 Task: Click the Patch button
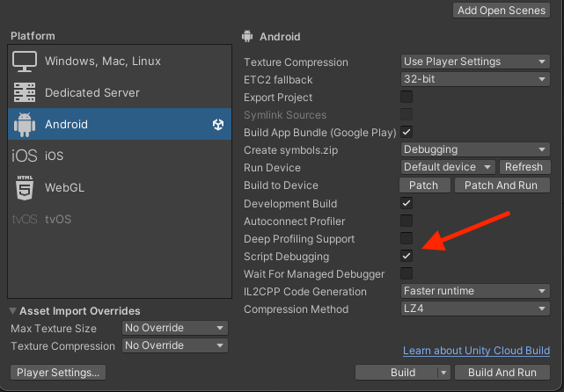click(x=424, y=185)
